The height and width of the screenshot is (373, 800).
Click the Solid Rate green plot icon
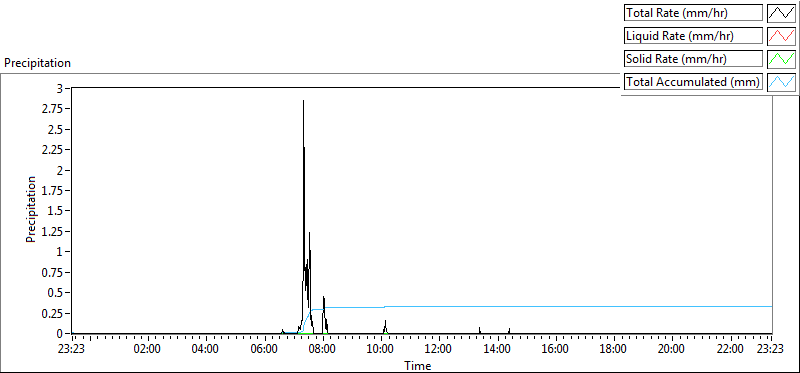[781, 59]
